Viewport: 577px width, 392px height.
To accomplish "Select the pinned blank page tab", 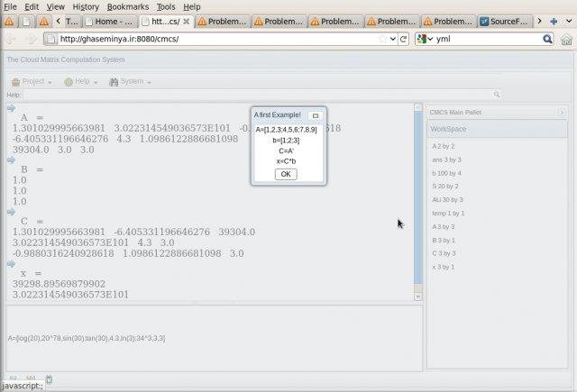I will (26, 22).
